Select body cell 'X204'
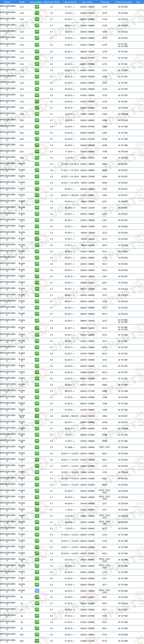This screenshot has width=144, height=644. coord(104,416)
